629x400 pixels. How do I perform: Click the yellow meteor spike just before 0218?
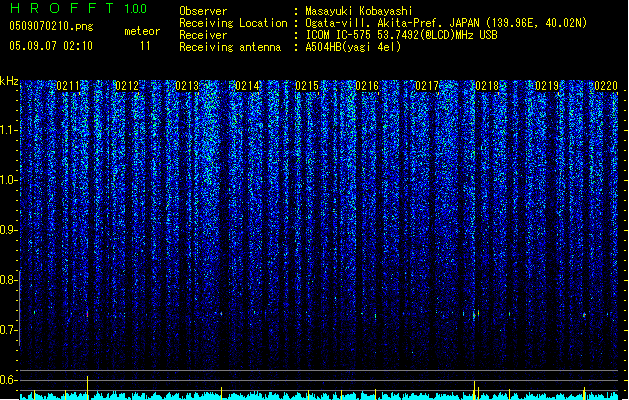[475, 390]
